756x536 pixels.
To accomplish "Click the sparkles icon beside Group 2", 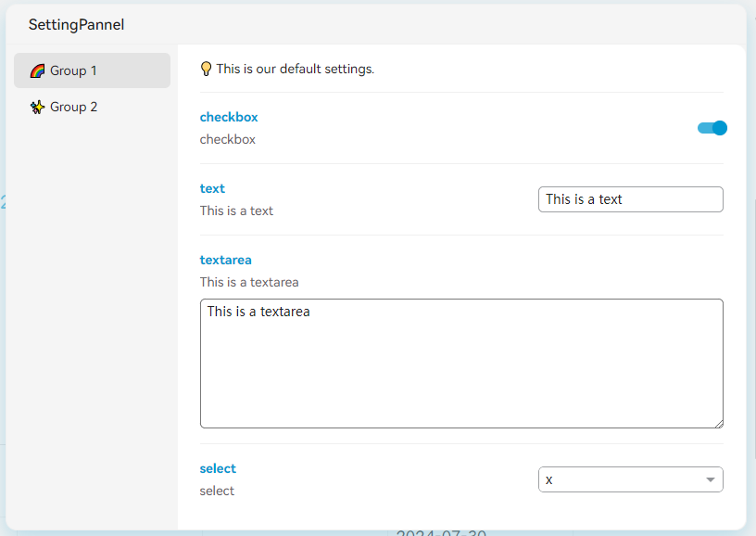I will pos(37,108).
